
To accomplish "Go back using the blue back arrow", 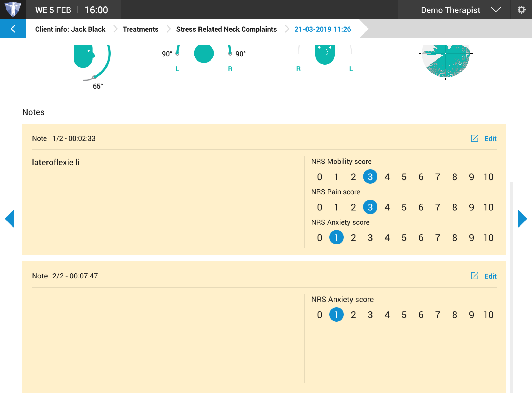I will point(13,29).
